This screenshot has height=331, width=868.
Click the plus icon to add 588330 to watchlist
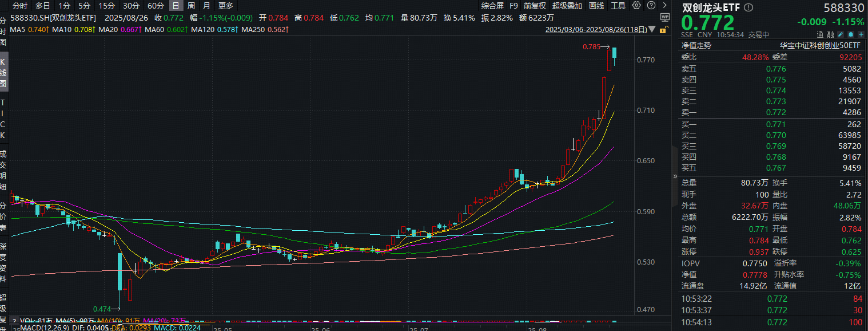tap(861, 34)
